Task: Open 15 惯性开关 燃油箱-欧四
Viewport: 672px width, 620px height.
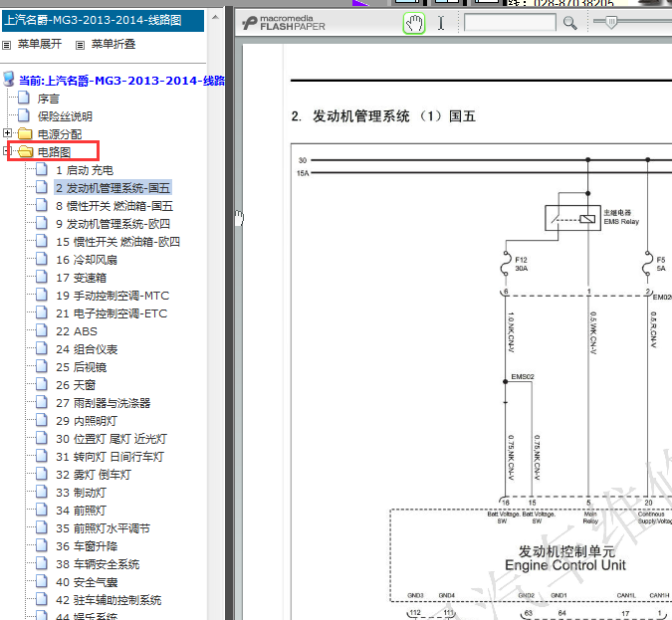Action: pos(117,242)
